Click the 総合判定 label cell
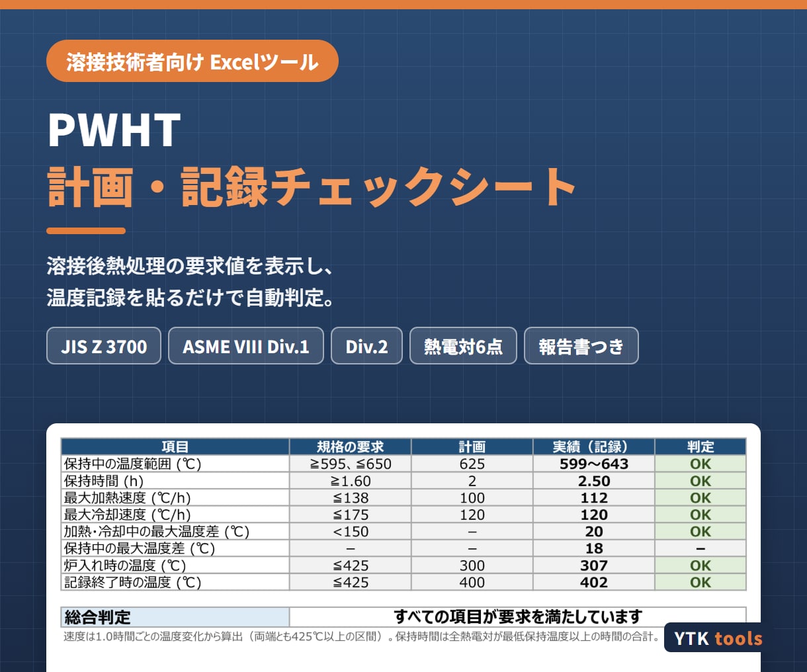This screenshot has width=807, height=672. (x=175, y=617)
